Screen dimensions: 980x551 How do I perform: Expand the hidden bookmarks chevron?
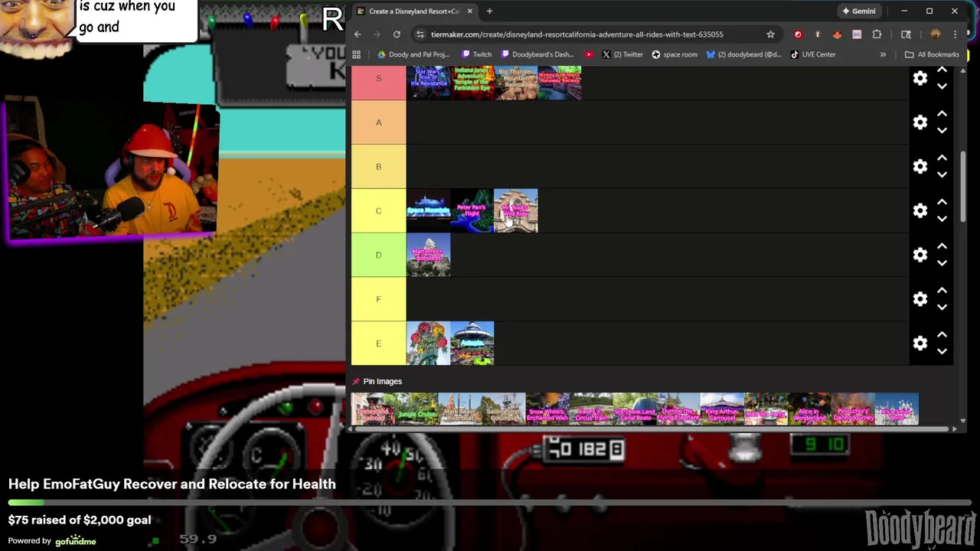(883, 54)
